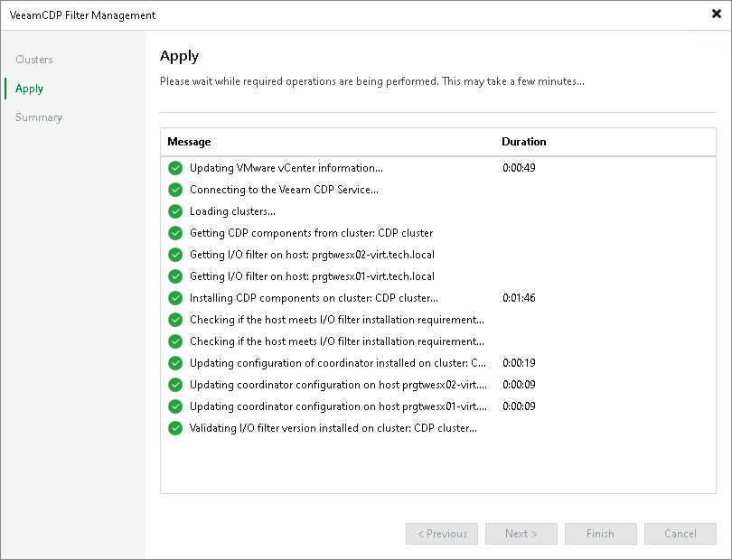
Task: Click the 0:01:46 duration value
Action: 519,298
